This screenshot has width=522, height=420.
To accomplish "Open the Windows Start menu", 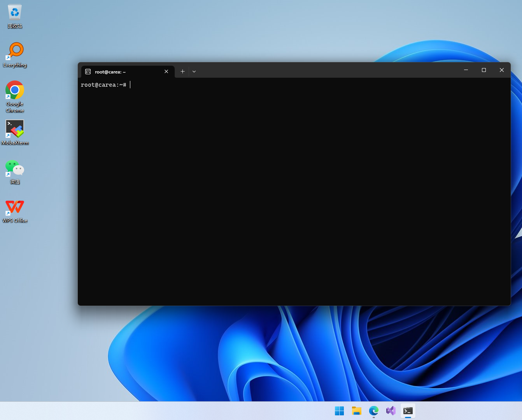I will (x=340, y=411).
